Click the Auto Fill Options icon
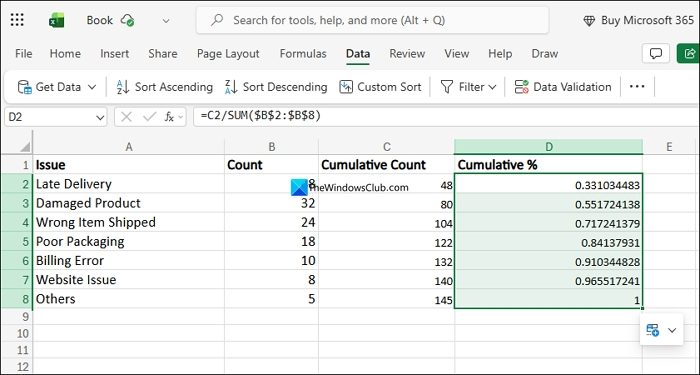 (x=653, y=330)
